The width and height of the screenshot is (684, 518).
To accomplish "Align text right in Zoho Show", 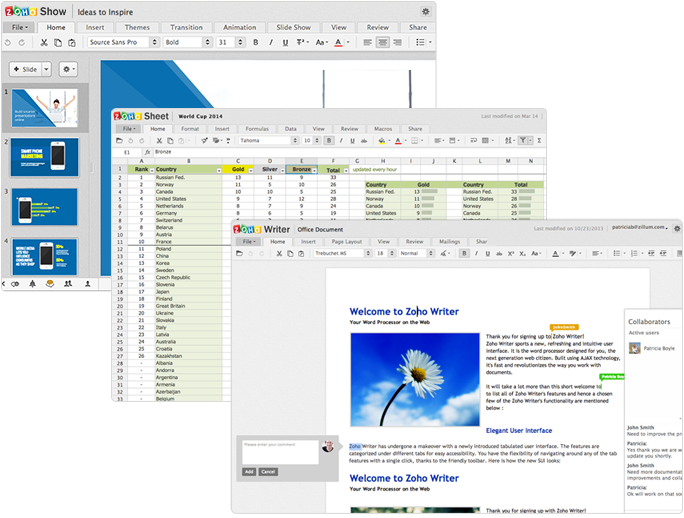I will point(397,42).
